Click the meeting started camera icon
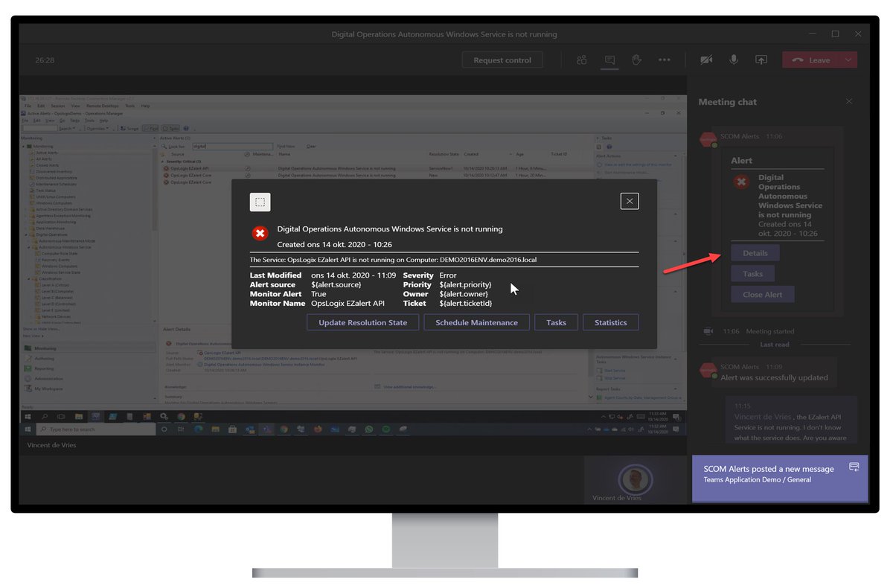893x588 pixels. (708, 331)
